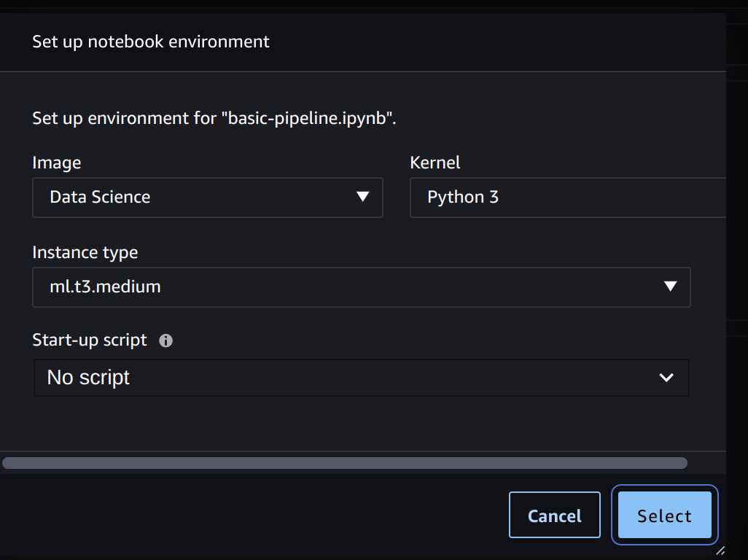Screen dimensions: 748x560
Task: Click the No script chevron arrow
Action: 666,378
